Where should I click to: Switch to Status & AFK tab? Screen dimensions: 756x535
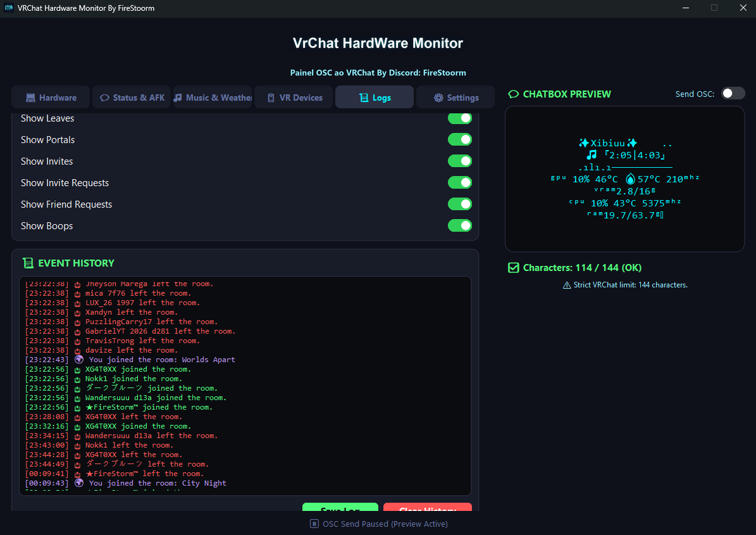(132, 98)
